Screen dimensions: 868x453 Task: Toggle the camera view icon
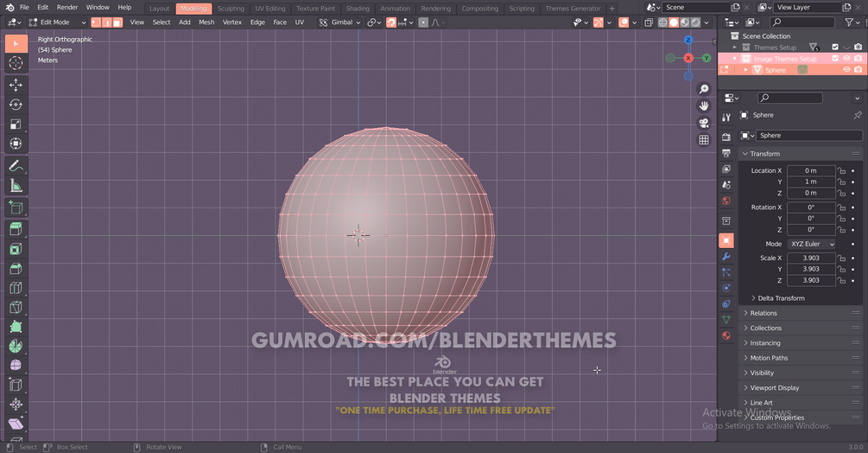point(704,123)
